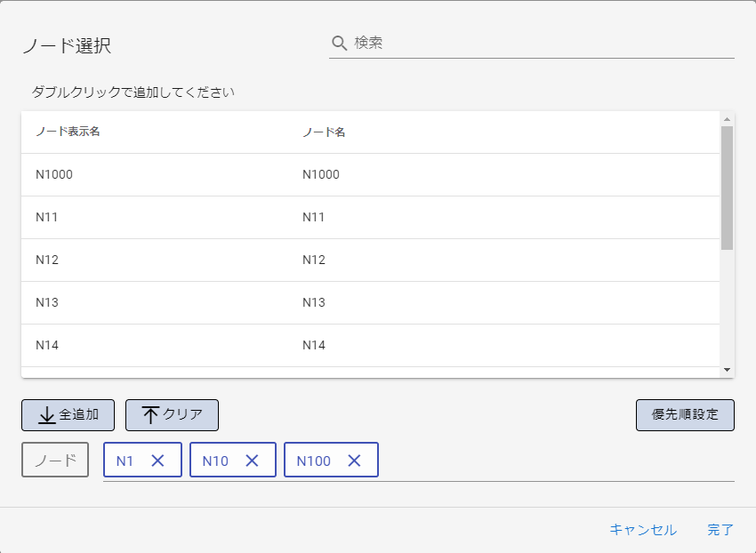The image size is (756, 553).
Task: Click the 全追加 add-all button
Action: [x=68, y=415]
